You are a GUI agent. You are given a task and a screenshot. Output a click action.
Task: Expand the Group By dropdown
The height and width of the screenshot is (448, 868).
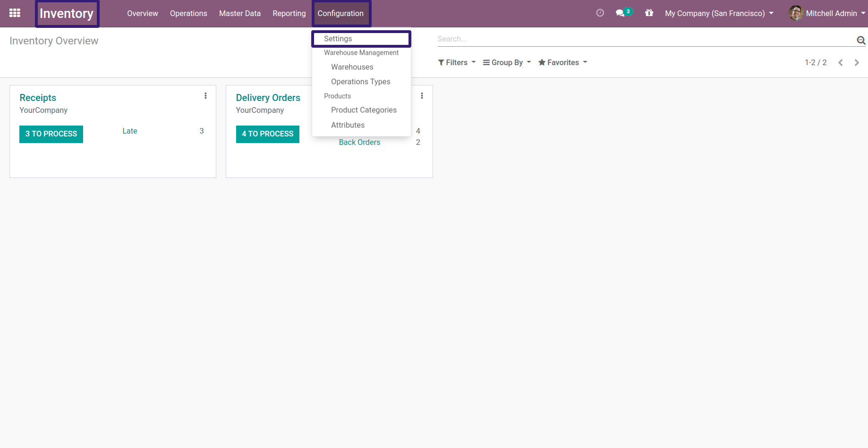pyautogui.click(x=507, y=62)
